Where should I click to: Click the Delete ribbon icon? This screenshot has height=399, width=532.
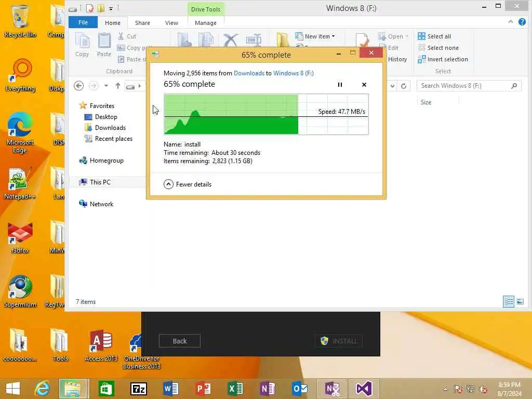coord(231,41)
